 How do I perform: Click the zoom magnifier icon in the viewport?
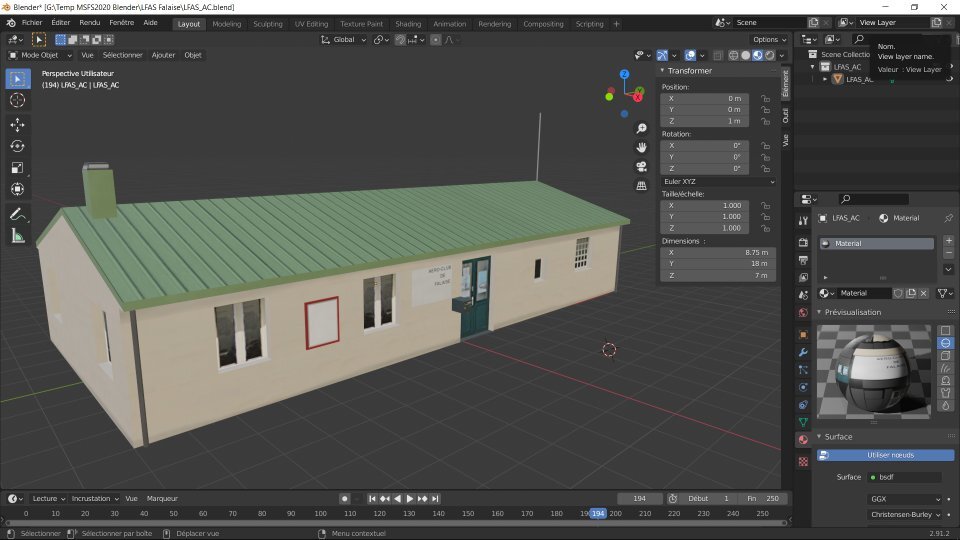pos(641,129)
